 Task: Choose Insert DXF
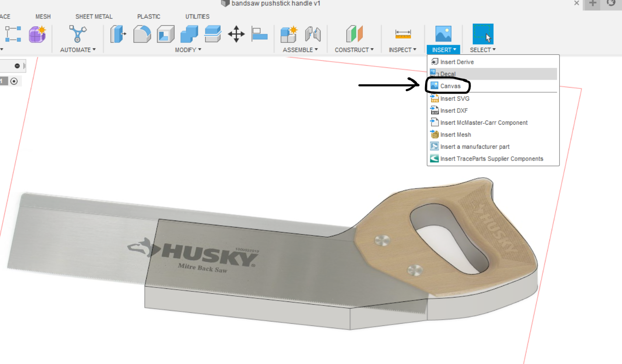pyautogui.click(x=493, y=111)
